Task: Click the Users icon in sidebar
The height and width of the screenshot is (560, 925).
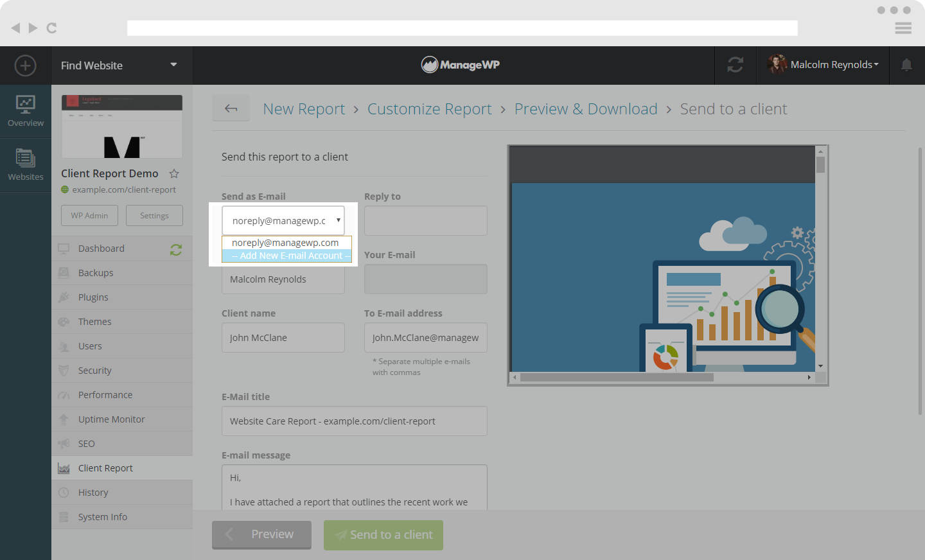Action: click(x=64, y=346)
